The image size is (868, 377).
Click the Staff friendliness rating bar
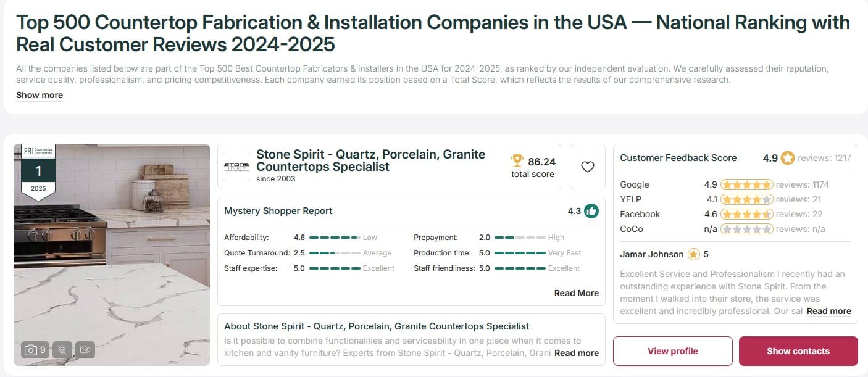520,268
